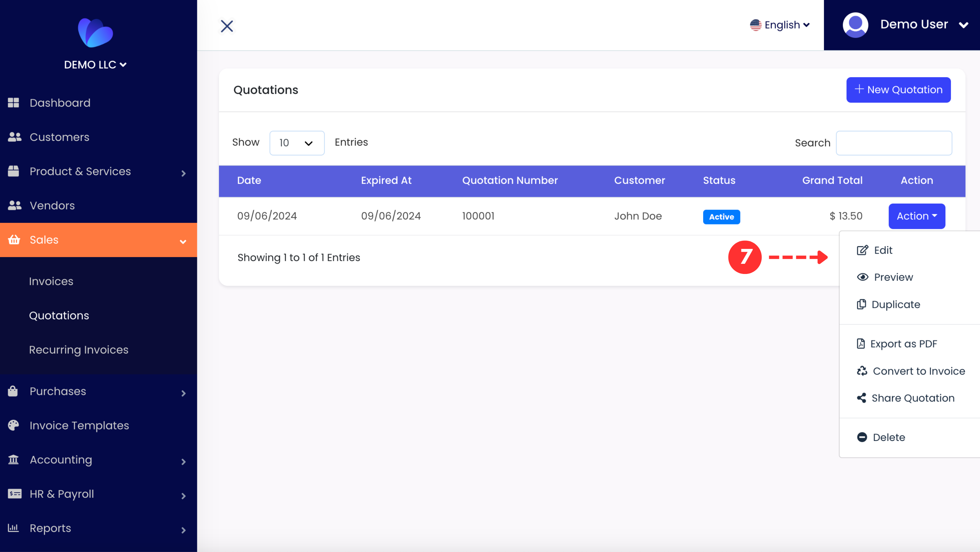
Task: Click the app logo above DEMO LLC
Action: 95,33
